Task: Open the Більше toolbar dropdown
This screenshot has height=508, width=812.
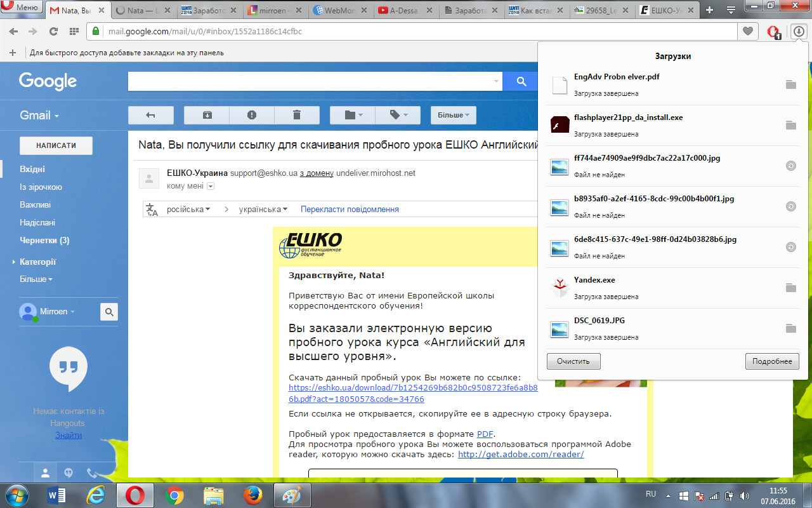Action: [454, 115]
